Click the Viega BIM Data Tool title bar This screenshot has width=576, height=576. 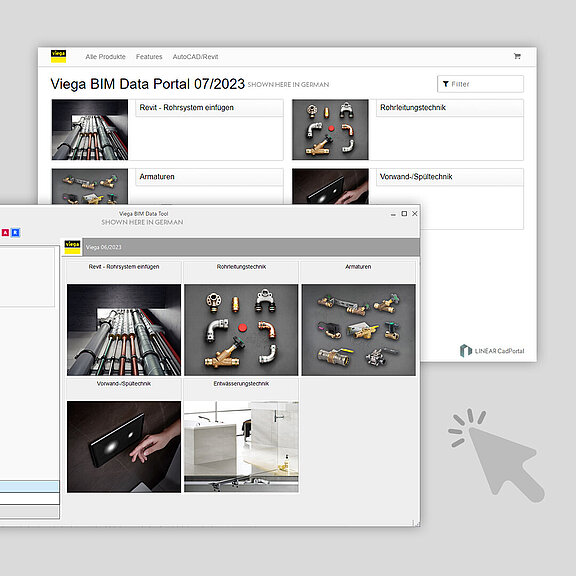pos(144,213)
